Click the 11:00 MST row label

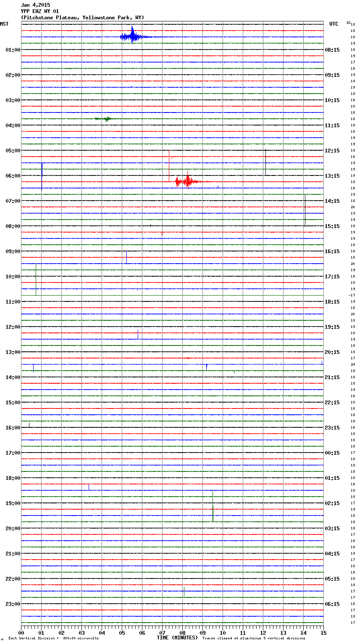(13, 302)
